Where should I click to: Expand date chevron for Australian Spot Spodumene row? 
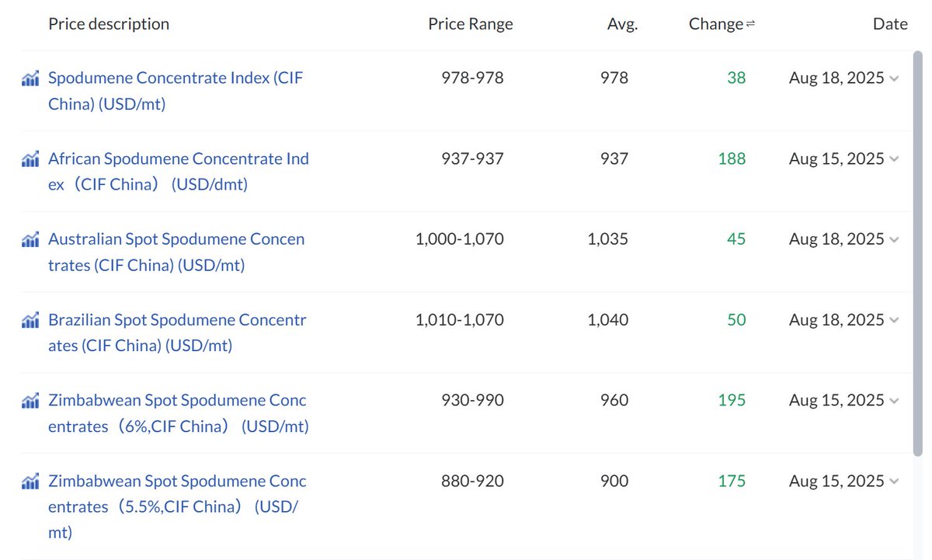click(x=894, y=240)
